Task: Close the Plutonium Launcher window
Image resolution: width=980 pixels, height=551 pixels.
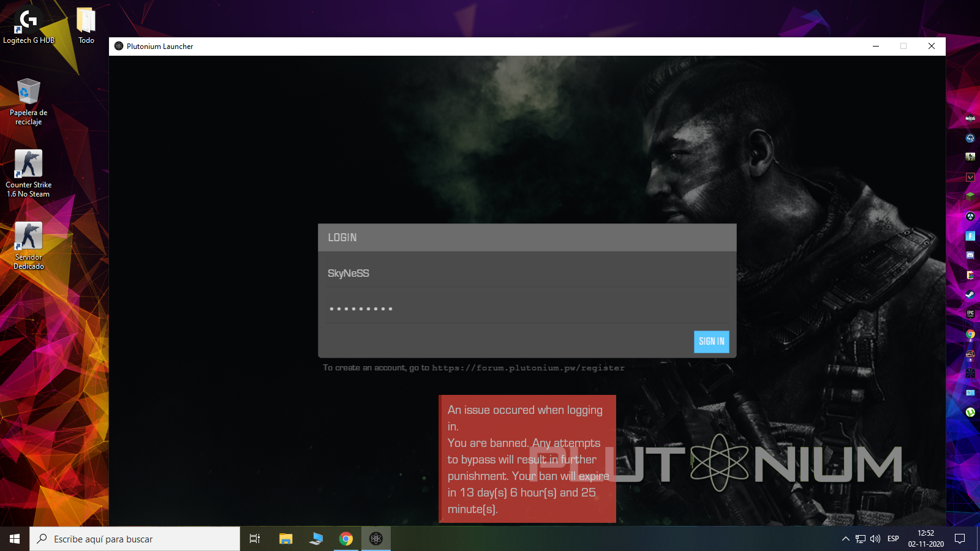Action: coord(932,46)
